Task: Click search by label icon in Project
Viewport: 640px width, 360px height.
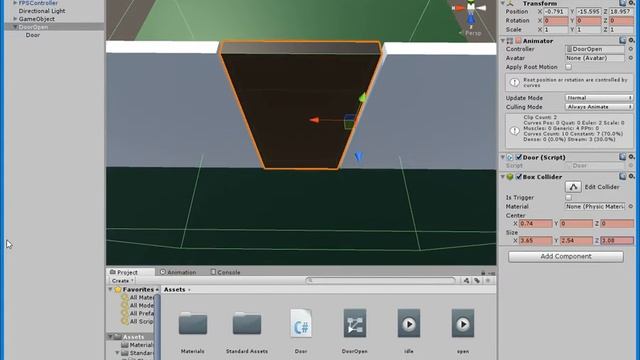Action: coord(477,280)
